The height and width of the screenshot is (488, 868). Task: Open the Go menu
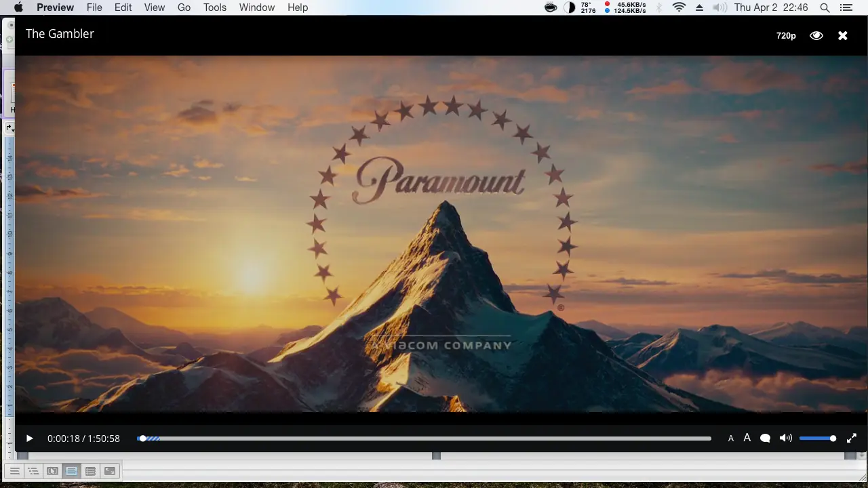point(184,7)
